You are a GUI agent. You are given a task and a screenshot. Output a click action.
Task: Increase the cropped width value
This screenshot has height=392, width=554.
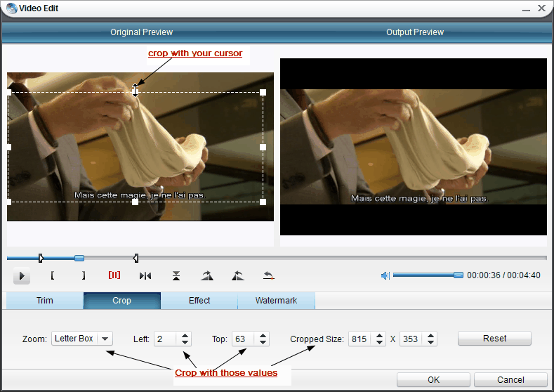click(x=379, y=335)
